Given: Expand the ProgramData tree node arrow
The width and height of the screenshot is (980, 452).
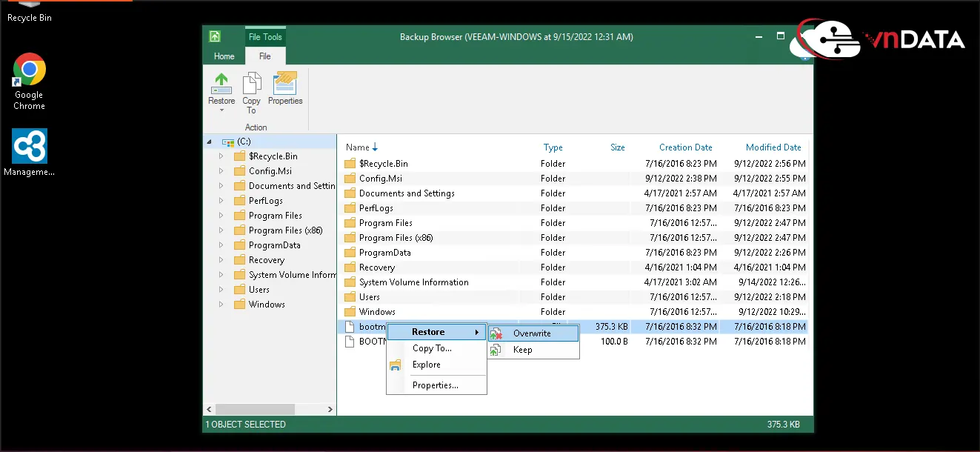Looking at the screenshot, I should 221,245.
